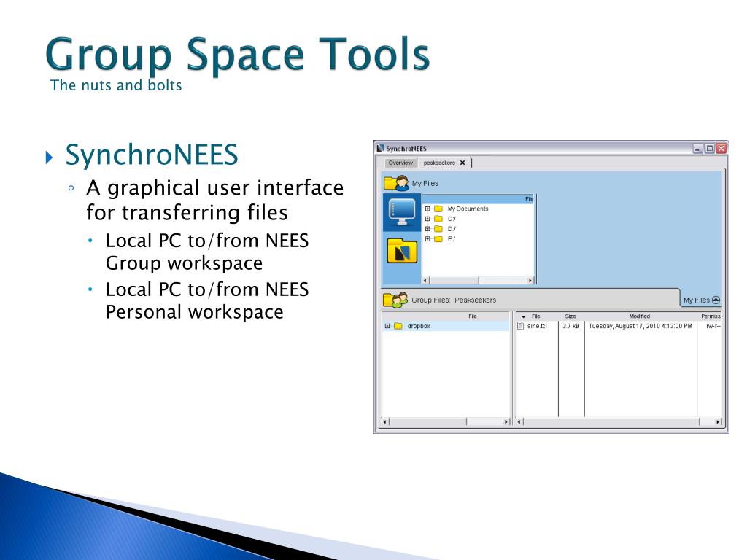The width and height of the screenshot is (747, 560).
Task: Click the C:/ folder icon
Action: coord(438,219)
